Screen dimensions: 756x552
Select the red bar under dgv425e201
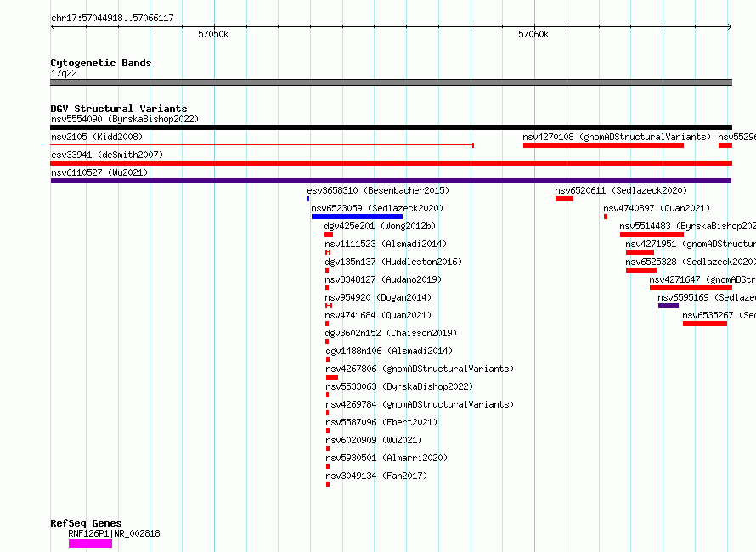[x=329, y=234]
